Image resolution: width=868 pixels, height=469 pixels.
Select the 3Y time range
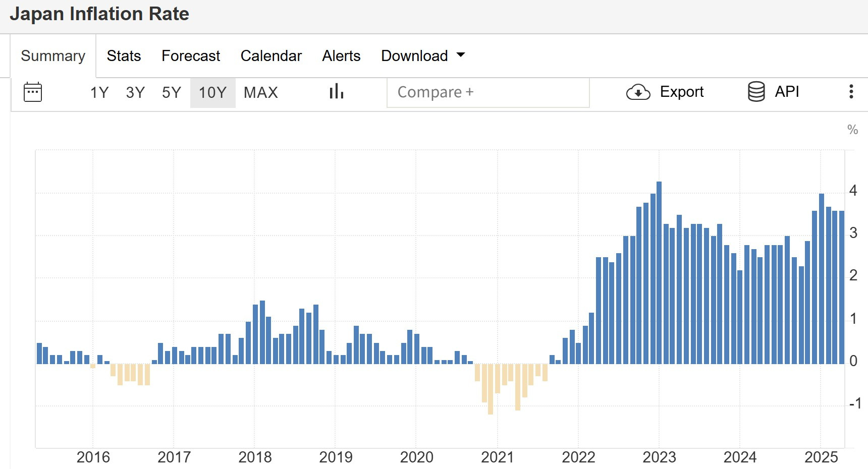[x=135, y=93]
